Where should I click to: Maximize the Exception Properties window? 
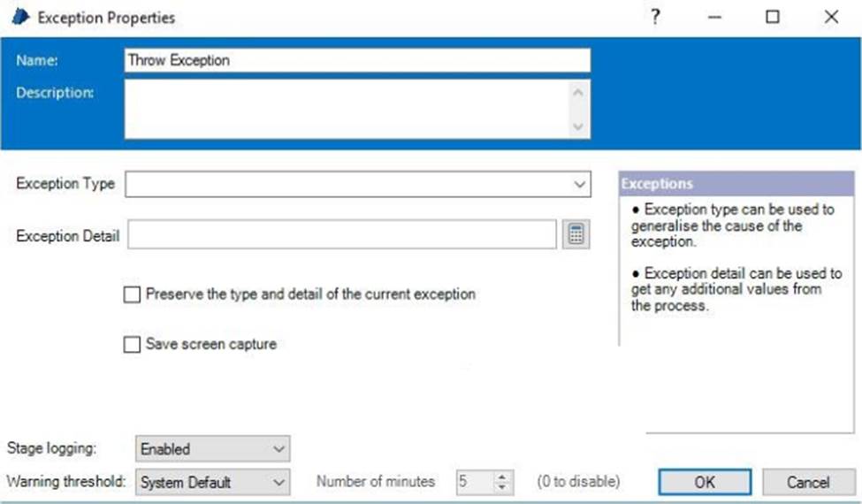773,17
